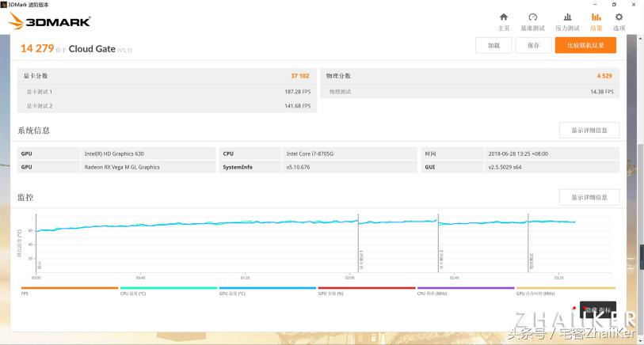Click the 3DMark logo in the header
Image resolution: width=644 pixels, height=345 pixels.
[49, 21]
